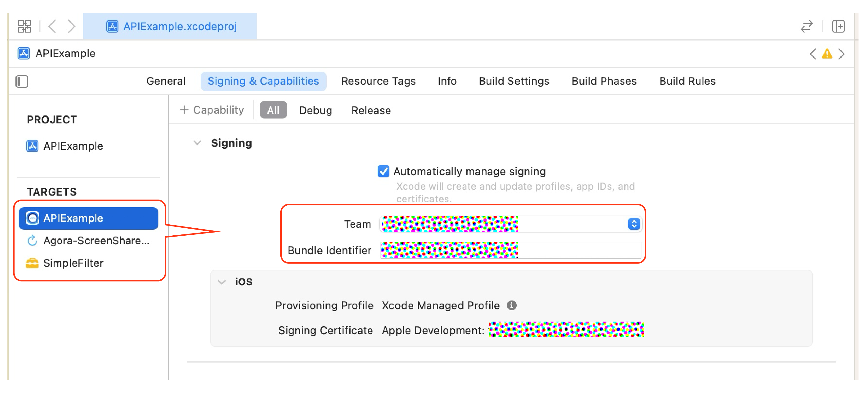Go to the Build Rules tab

[687, 81]
